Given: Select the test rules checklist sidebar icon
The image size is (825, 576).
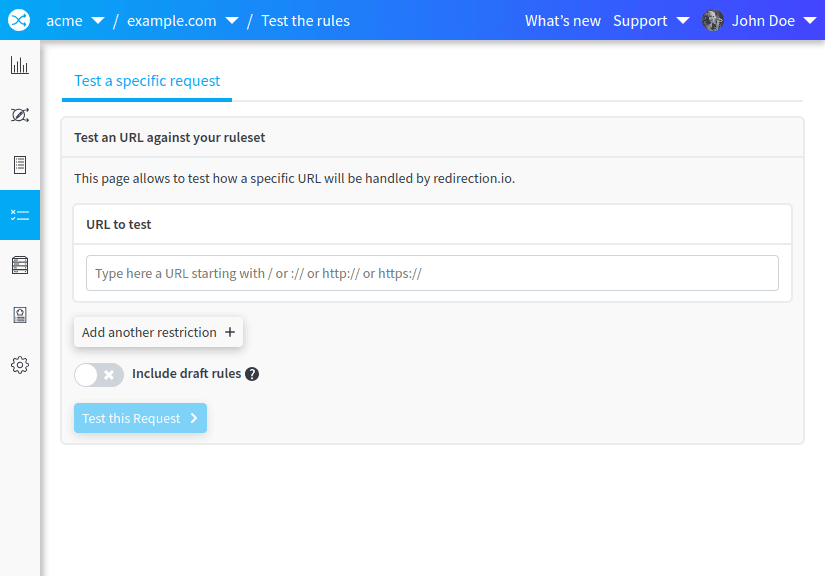Looking at the screenshot, I should pos(19,215).
